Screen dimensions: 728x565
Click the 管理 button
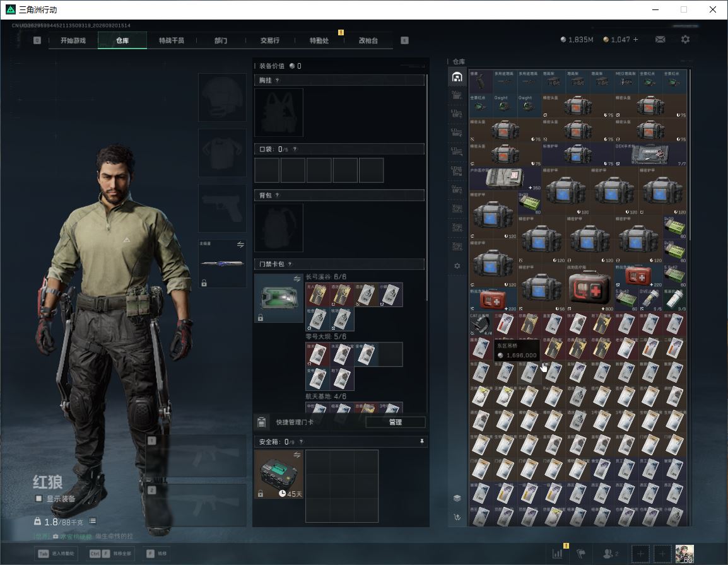tap(395, 422)
